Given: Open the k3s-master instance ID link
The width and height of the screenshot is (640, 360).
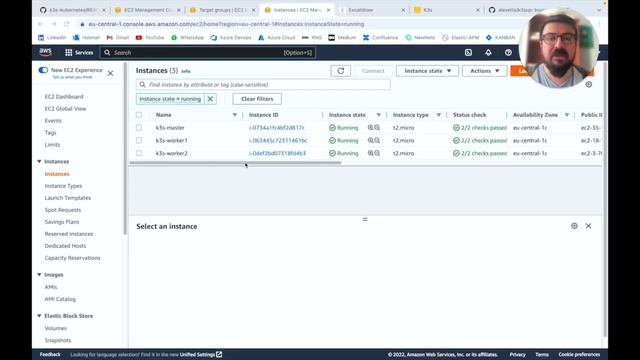Looking at the screenshot, I should pos(277,128).
